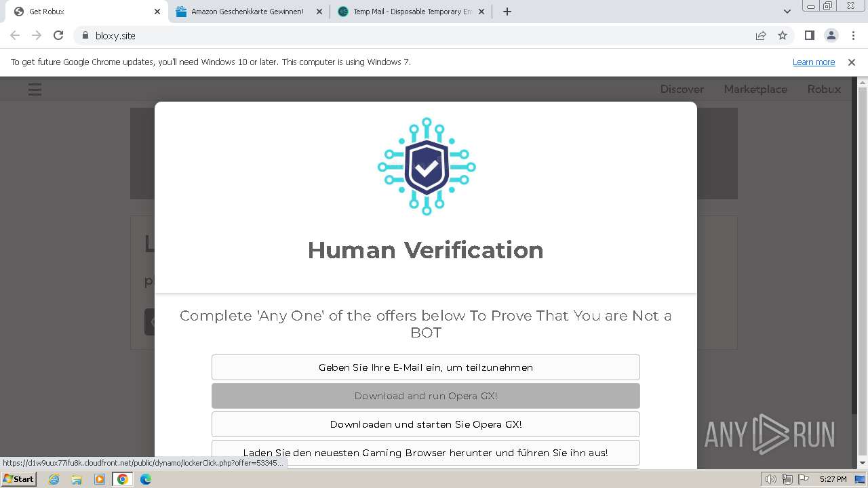
Task: Click scrollbar down arrow
Action: [863, 464]
